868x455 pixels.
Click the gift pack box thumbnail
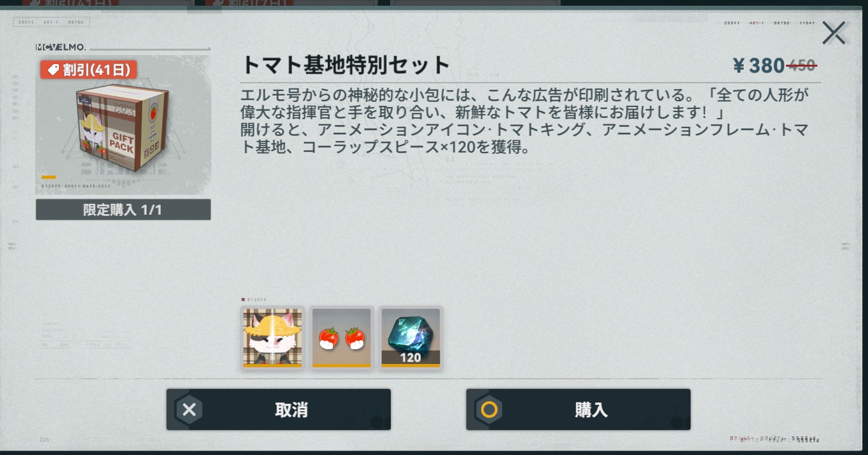(123, 125)
